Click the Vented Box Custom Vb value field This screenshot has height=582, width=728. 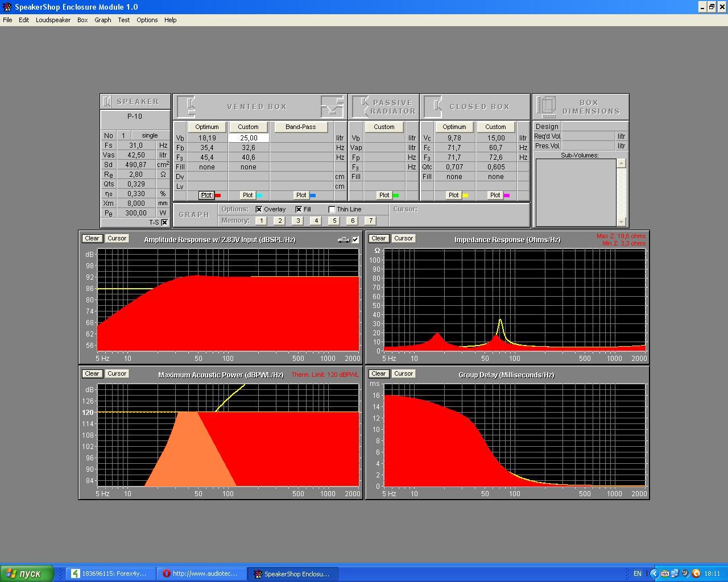coord(249,138)
